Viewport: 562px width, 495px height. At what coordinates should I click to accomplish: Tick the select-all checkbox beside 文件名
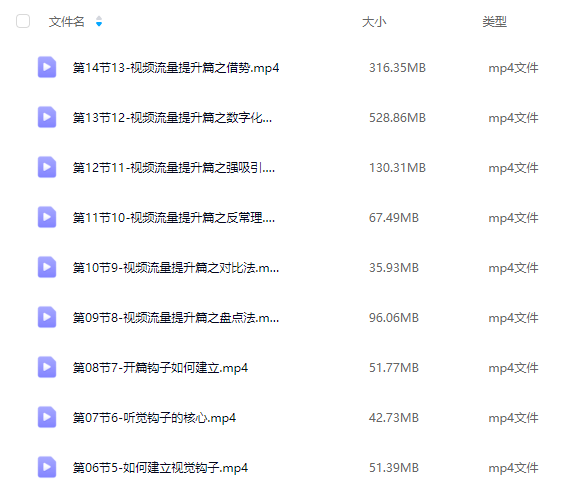[x=23, y=21]
